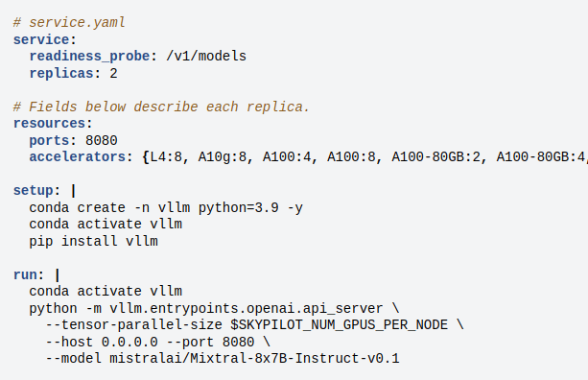
Task: Click the accelerators key
Action: (x=78, y=157)
